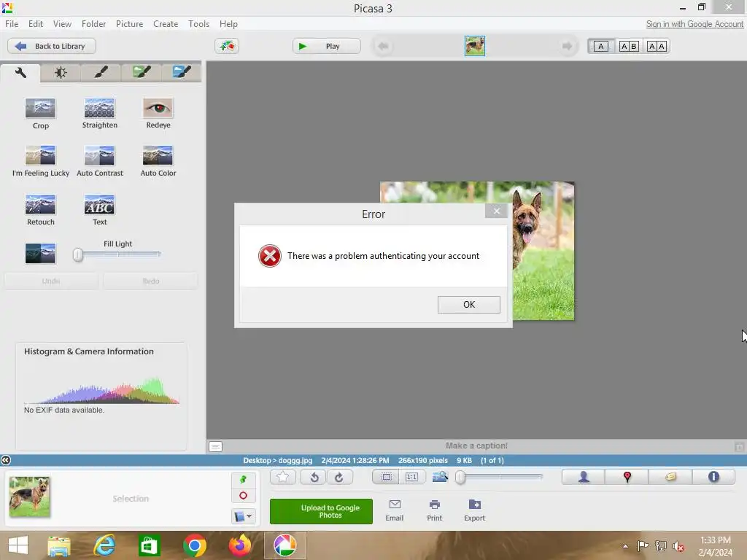Rotate the photo counter-clockwise
Image resolution: width=747 pixels, height=560 pixels.
314,477
